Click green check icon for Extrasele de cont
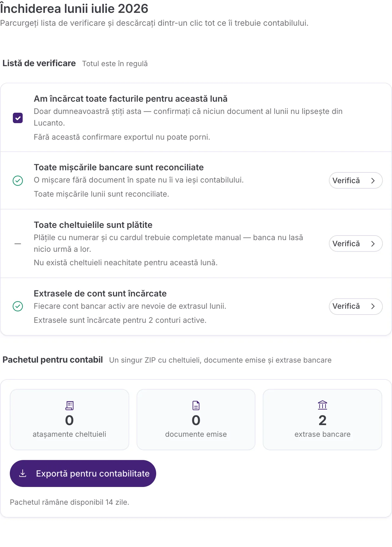Viewport: 392px width, 547px height. tap(18, 306)
